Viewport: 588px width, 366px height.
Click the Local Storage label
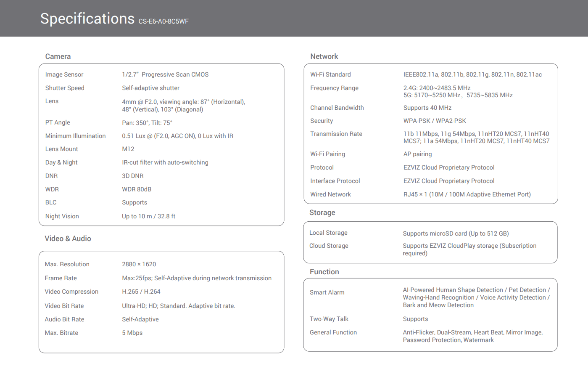[328, 233]
